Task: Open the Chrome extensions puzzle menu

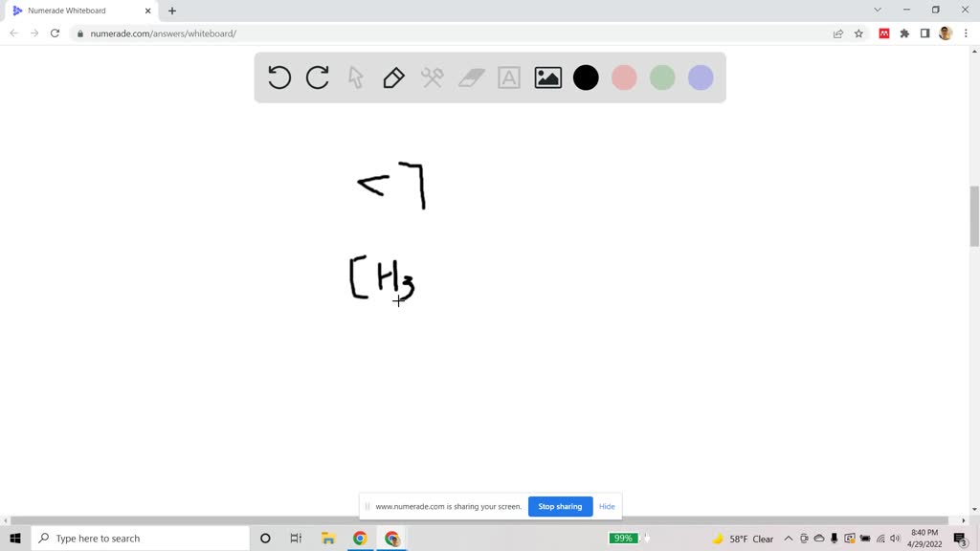Action: pos(903,33)
